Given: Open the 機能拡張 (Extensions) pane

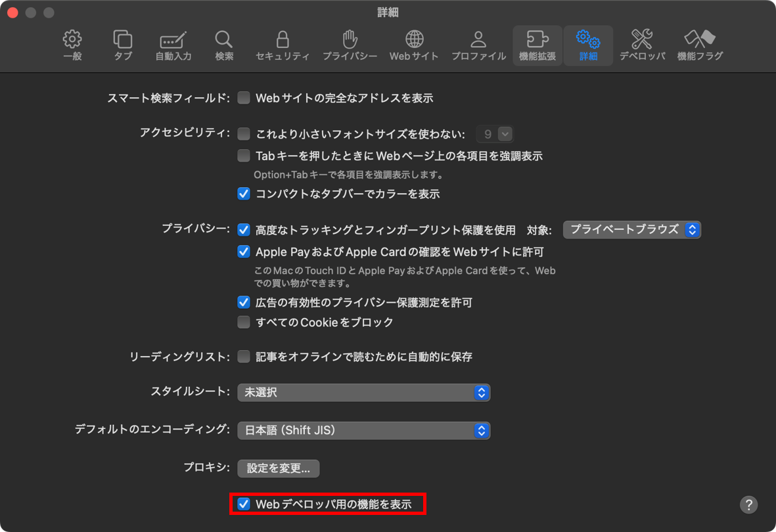Looking at the screenshot, I should [x=537, y=45].
